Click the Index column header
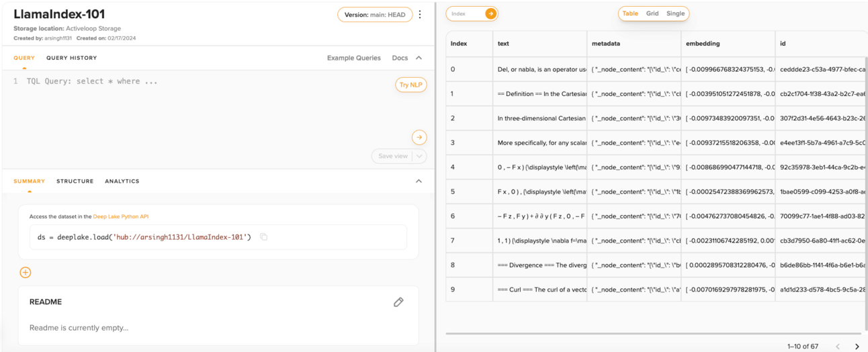Screen dimensions: 868x352 tap(469, 44)
